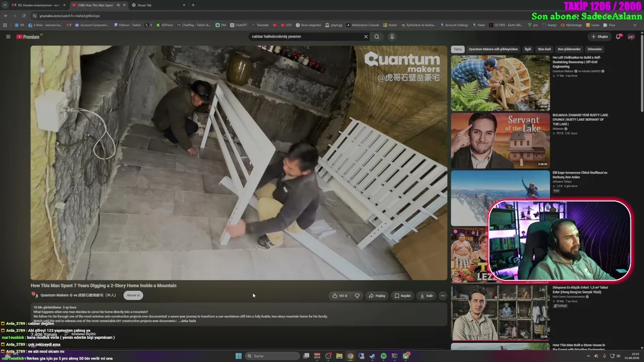Open more actions ellipsis under video

pyautogui.click(x=443, y=296)
